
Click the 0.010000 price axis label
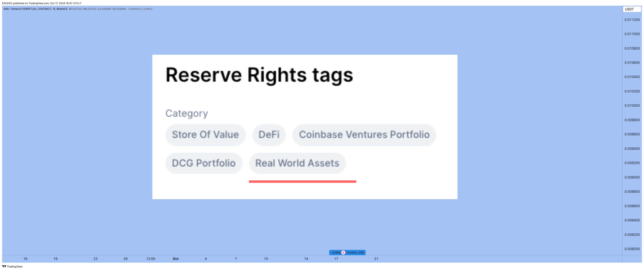tap(632, 105)
